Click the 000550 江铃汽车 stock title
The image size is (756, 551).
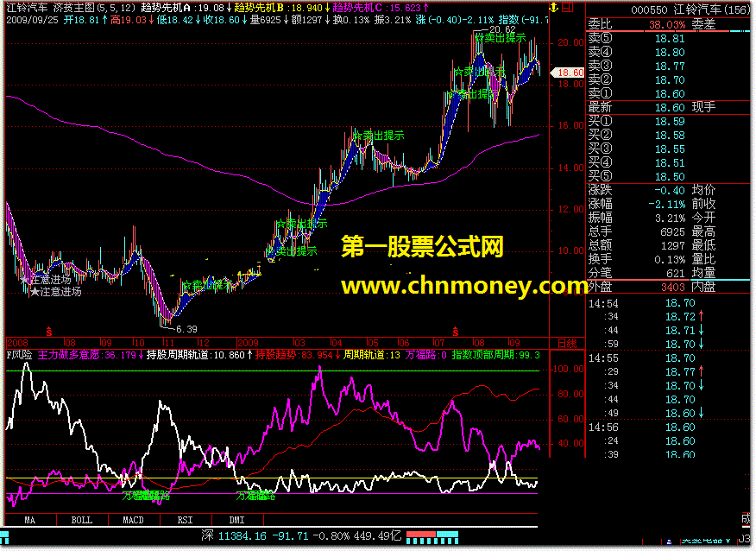(x=690, y=9)
